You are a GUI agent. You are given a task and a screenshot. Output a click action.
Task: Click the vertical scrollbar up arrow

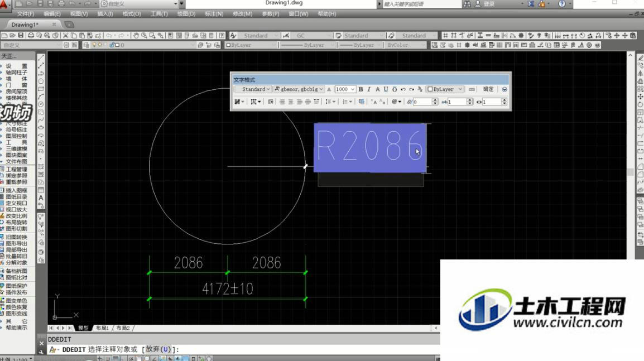(x=631, y=55)
